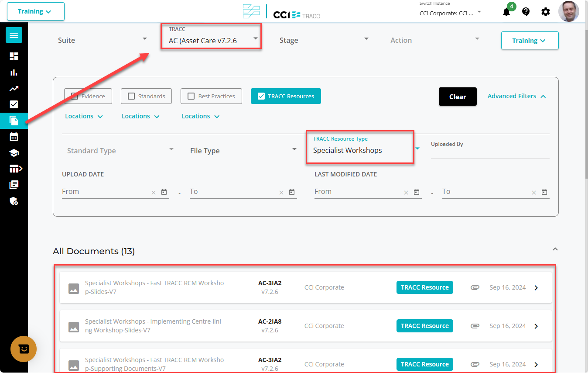Open the settings gear icon
588x373 pixels.
(545, 12)
